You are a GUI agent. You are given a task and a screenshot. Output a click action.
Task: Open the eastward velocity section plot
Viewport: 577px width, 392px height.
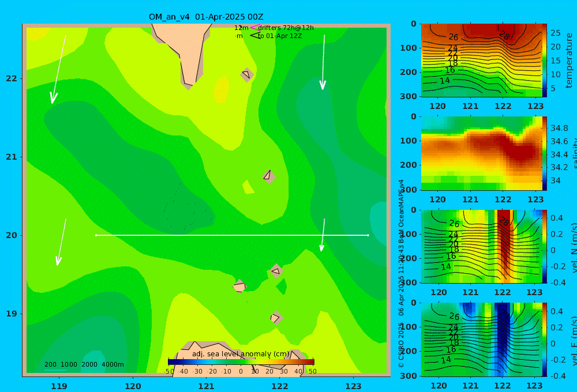[481, 340]
